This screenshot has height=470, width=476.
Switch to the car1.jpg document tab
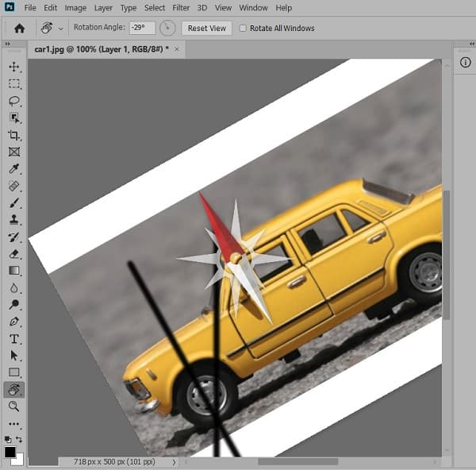tap(102, 49)
